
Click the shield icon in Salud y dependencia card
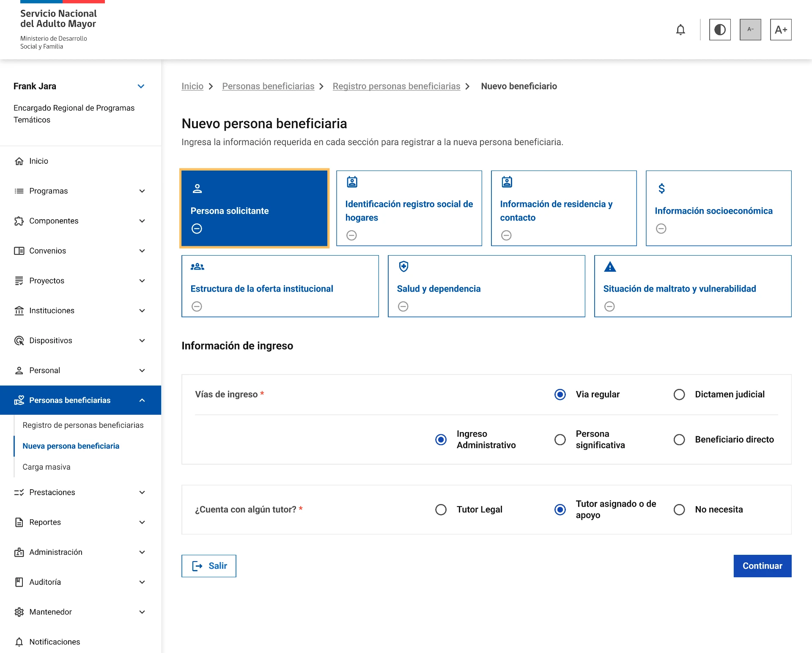pyautogui.click(x=403, y=266)
